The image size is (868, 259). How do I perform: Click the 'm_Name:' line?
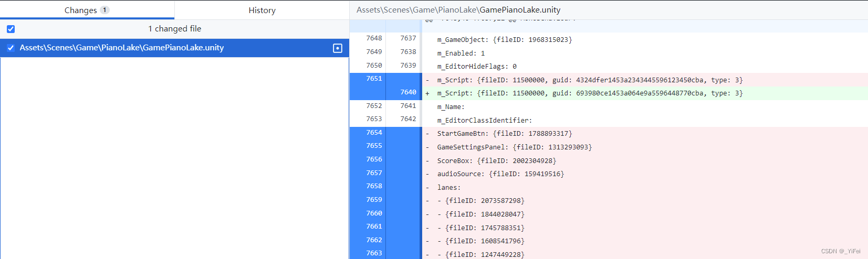[451, 107]
